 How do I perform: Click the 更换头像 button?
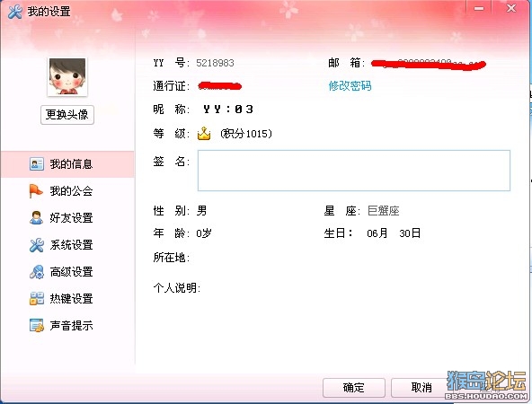(x=67, y=115)
